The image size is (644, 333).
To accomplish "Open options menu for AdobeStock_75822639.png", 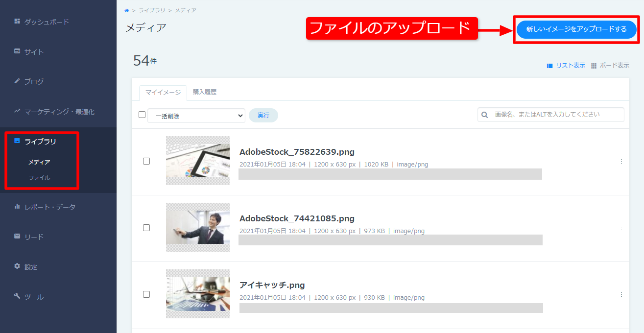I will [x=621, y=161].
